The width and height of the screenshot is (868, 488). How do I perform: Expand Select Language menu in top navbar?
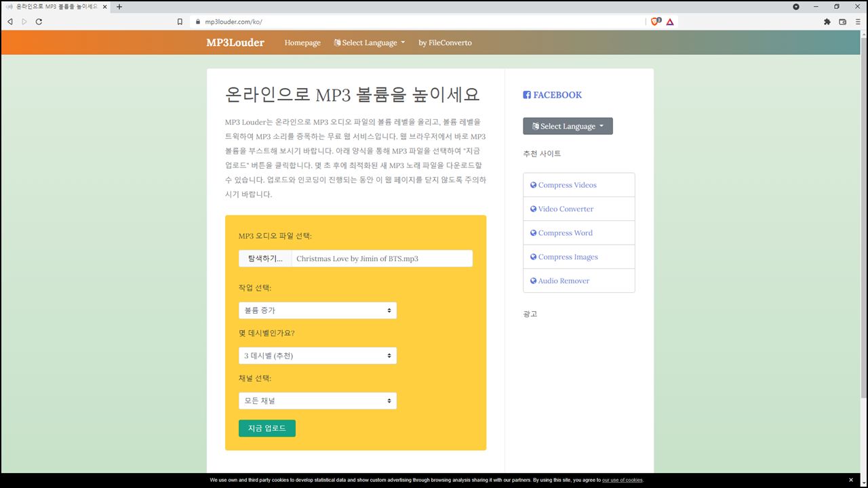click(x=370, y=43)
